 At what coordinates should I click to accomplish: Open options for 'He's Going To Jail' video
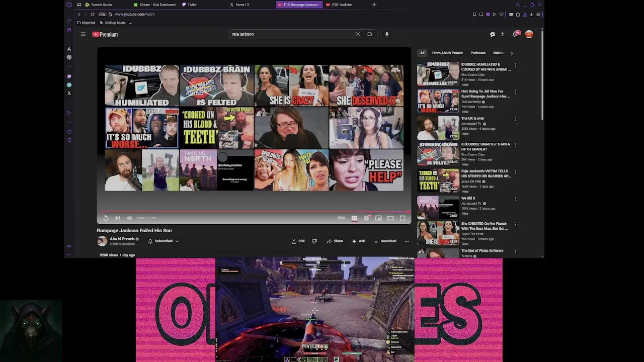[515, 92]
